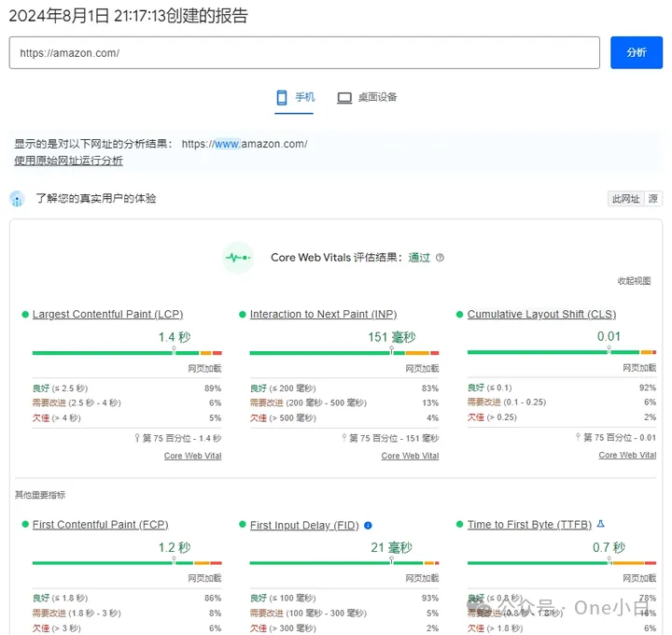Screen dimensions: 672x635
Task: Click the 分析 analyze button
Action: coord(636,52)
